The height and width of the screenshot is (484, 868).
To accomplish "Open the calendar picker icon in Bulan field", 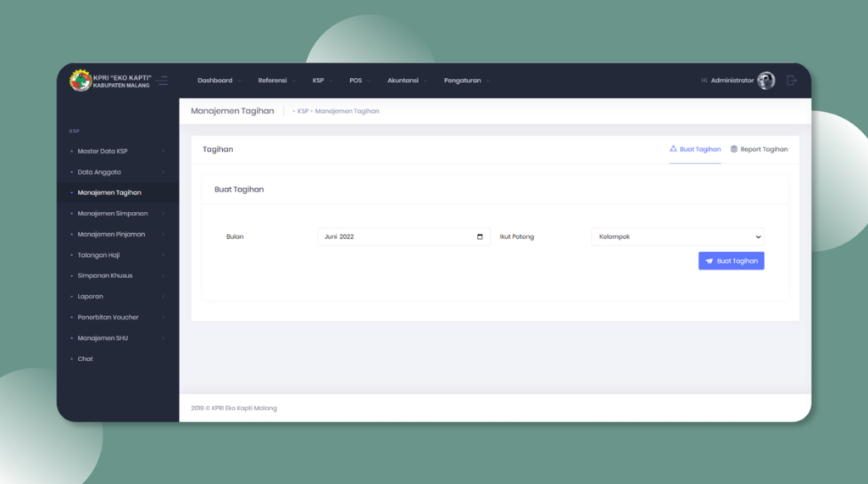I will pyautogui.click(x=480, y=236).
